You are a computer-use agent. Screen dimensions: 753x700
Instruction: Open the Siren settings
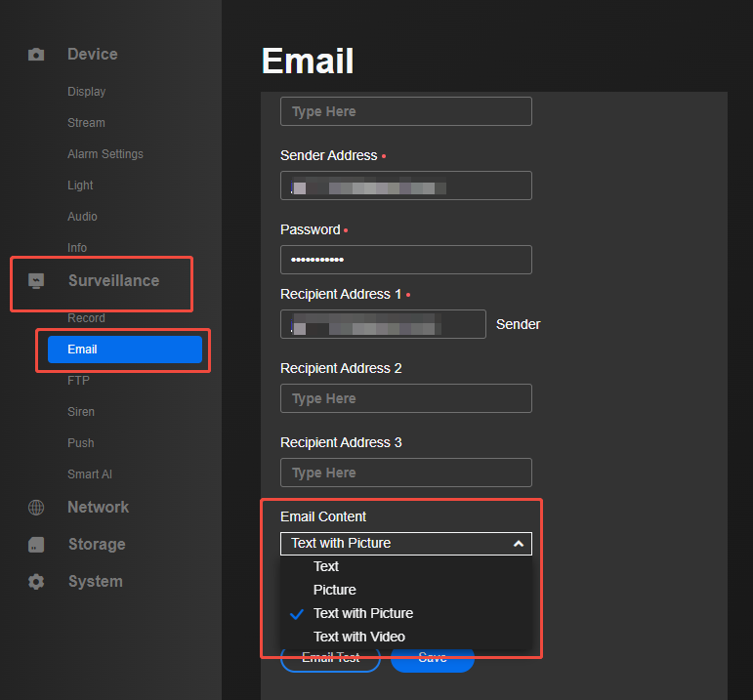81,412
